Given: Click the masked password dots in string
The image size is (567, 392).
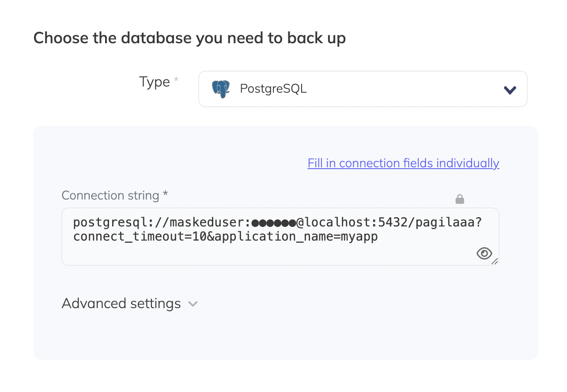Looking at the screenshot, I should 273,223.
